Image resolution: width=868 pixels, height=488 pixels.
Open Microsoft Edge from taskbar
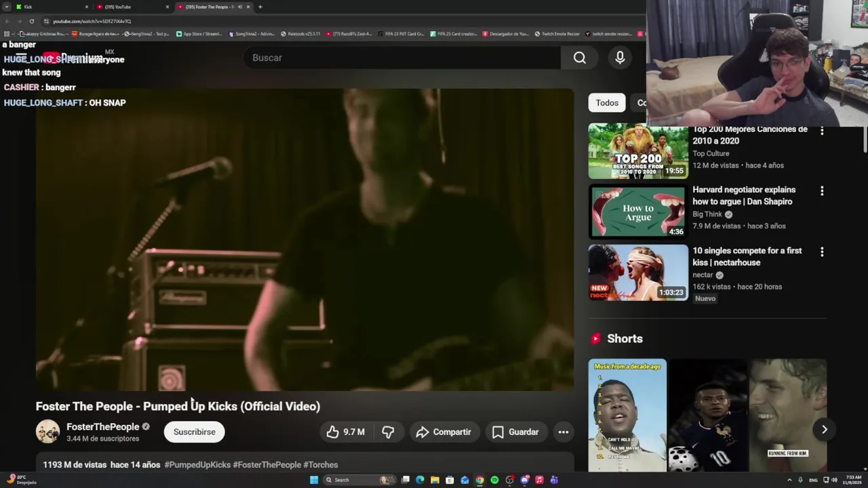tap(420, 480)
